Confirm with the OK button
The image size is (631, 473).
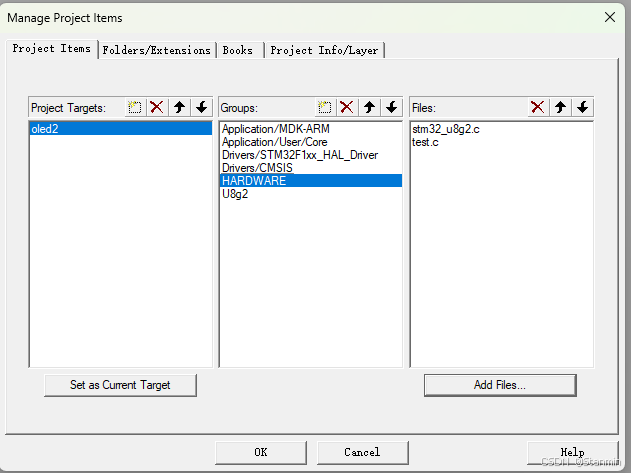261,452
